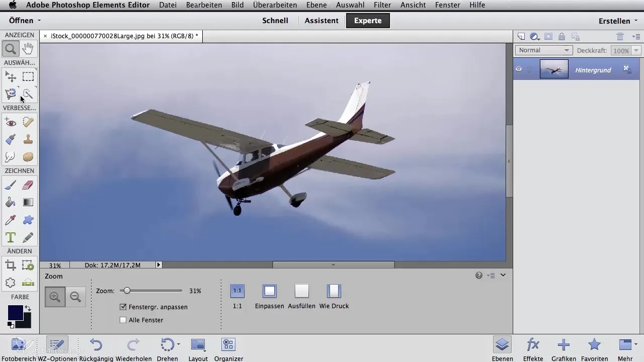
Task: Select the Gradient tool
Action: tap(28, 202)
